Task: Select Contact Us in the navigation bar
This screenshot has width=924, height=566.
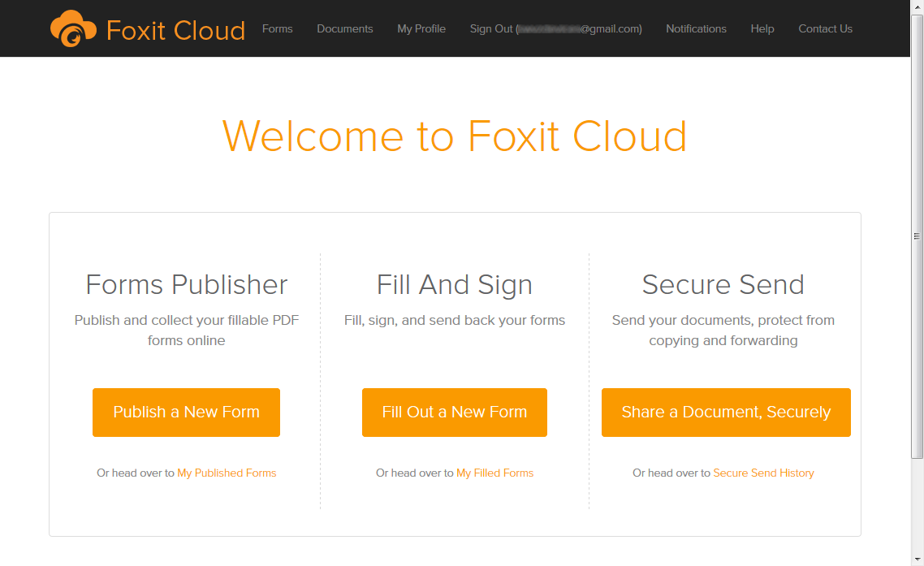Action: pyautogui.click(x=825, y=28)
